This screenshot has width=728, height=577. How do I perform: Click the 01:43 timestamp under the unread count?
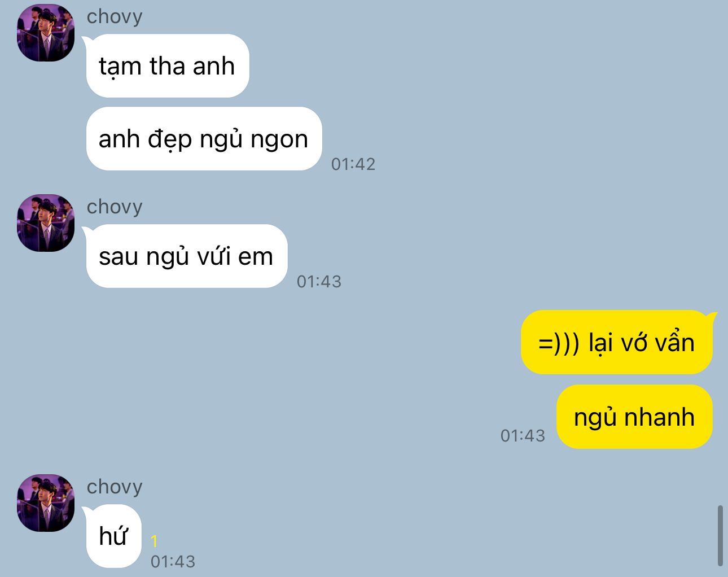point(173,562)
